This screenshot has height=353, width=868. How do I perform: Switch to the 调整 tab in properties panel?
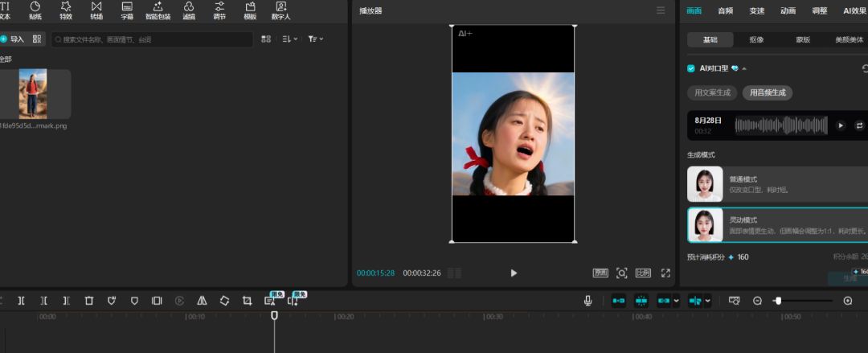[819, 10]
